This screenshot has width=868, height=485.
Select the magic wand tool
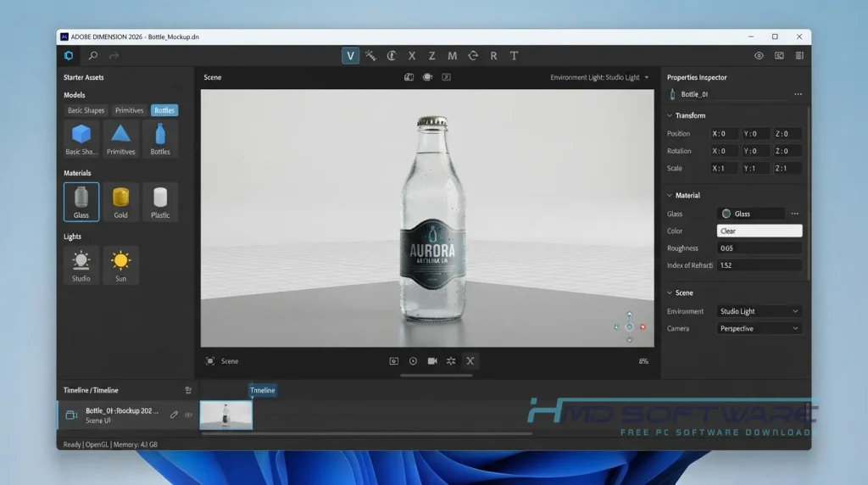pyautogui.click(x=370, y=55)
